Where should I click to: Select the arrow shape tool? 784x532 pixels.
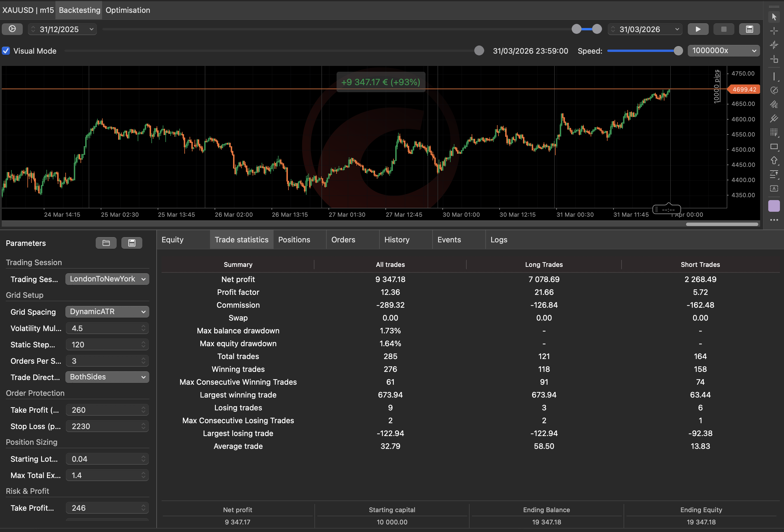[x=774, y=161]
